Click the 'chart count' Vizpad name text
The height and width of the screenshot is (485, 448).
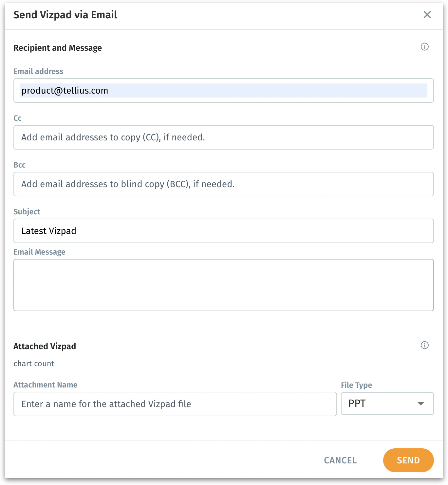34,364
